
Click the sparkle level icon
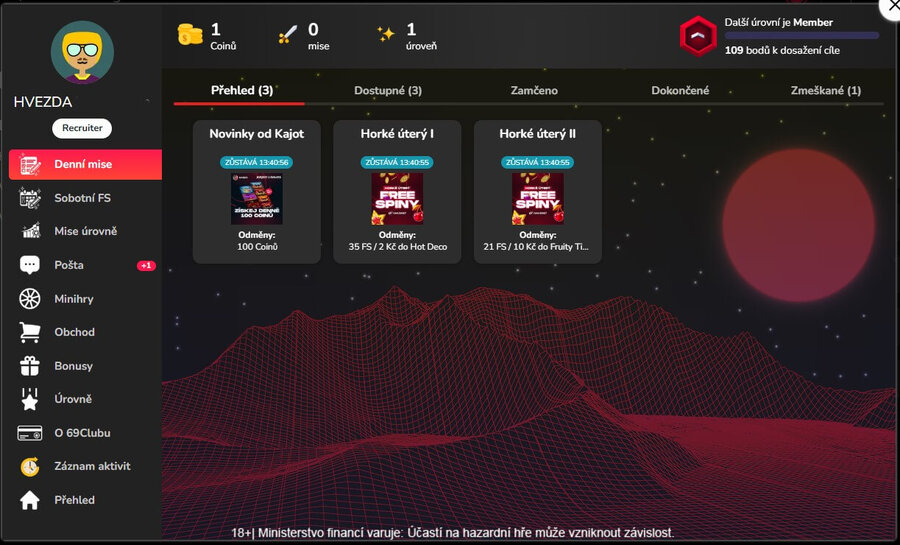point(386,33)
